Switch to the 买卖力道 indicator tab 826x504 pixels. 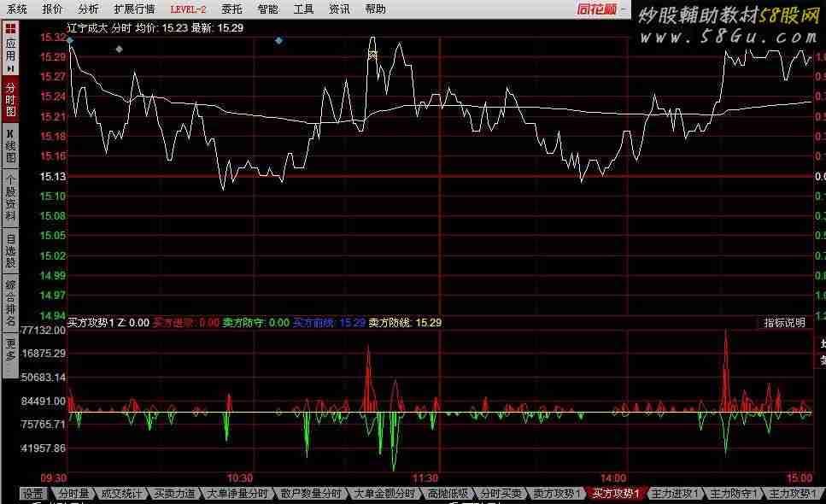pyautogui.click(x=174, y=494)
